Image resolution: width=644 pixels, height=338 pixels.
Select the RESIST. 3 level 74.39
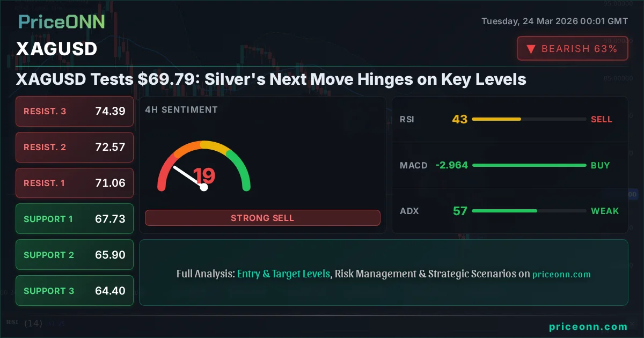point(75,111)
